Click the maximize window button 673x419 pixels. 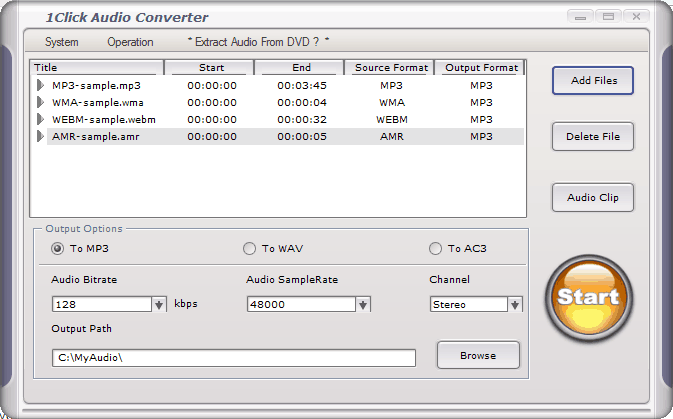(x=608, y=17)
